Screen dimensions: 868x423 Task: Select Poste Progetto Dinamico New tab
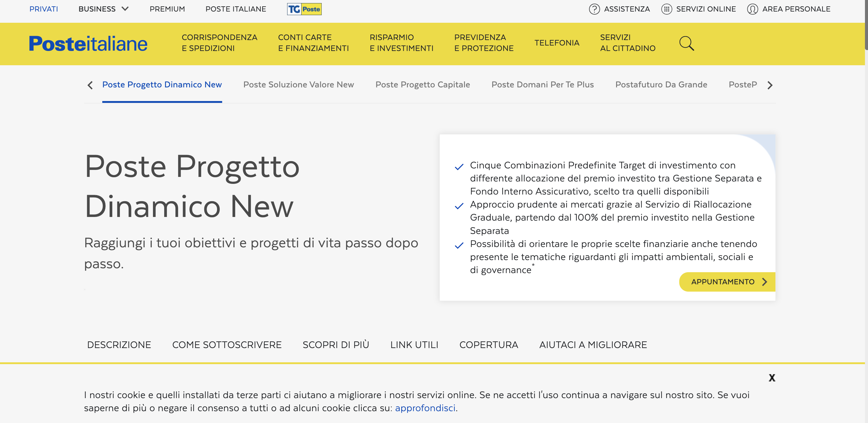coord(162,85)
